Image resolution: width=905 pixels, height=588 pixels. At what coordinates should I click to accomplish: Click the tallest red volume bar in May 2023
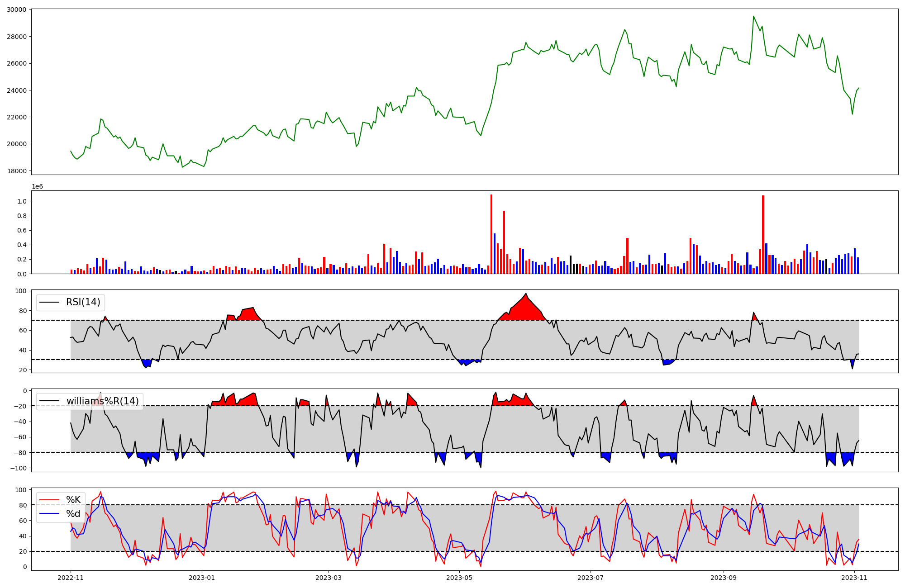pyautogui.click(x=491, y=234)
